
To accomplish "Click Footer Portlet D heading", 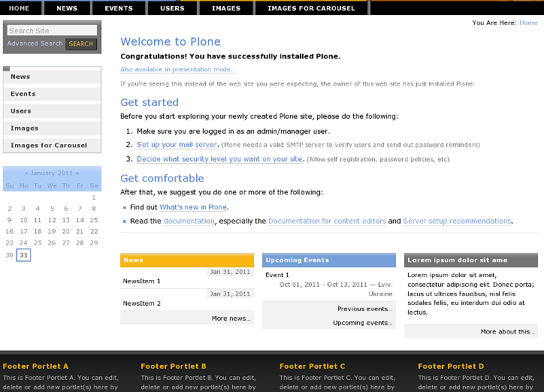I will point(451,366).
